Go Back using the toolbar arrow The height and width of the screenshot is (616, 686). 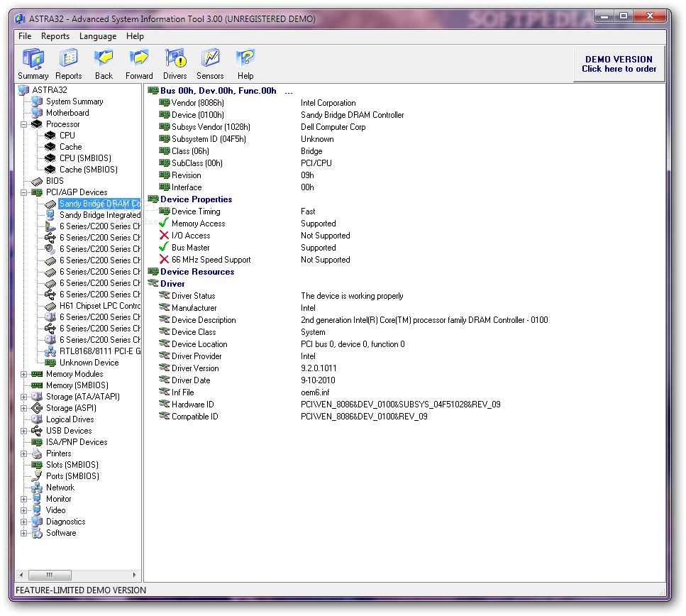click(x=104, y=59)
